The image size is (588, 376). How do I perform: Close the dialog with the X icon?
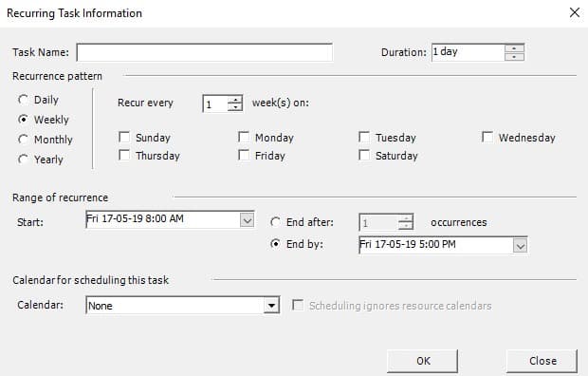point(574,12)
